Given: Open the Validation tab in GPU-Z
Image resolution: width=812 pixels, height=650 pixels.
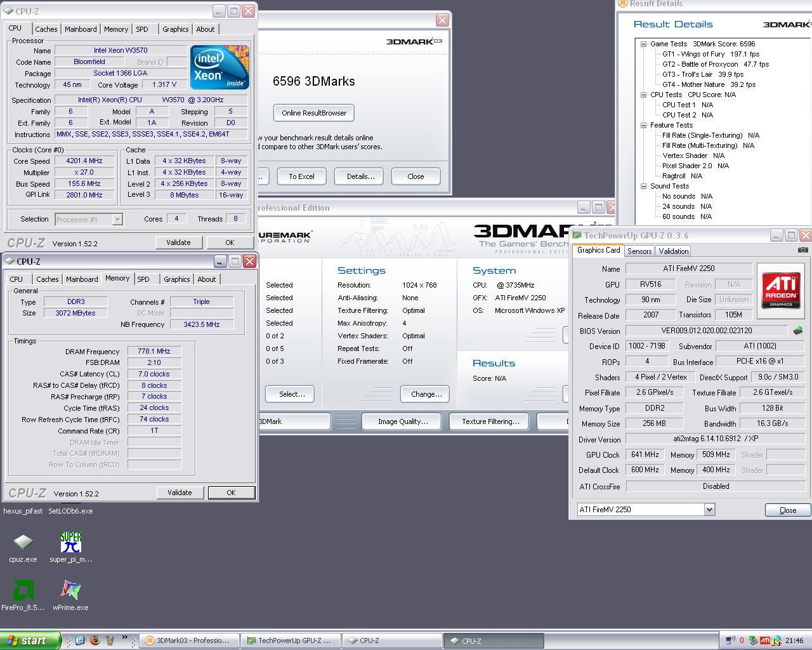Looking at the screenshot, I should tap(673, 251).
